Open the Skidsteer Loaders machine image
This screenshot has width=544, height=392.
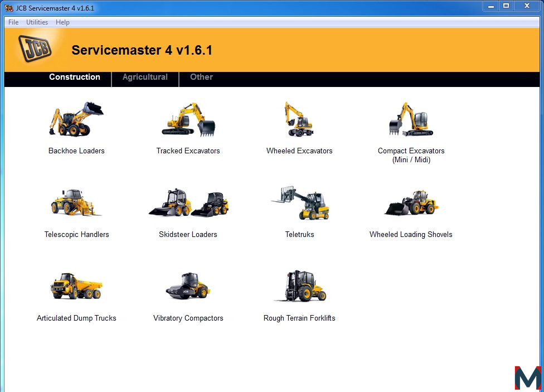coord(188,203)
